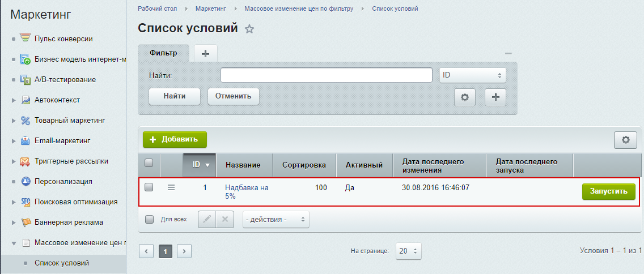Click the plus icon beside filter gear

tap(495, 97)
